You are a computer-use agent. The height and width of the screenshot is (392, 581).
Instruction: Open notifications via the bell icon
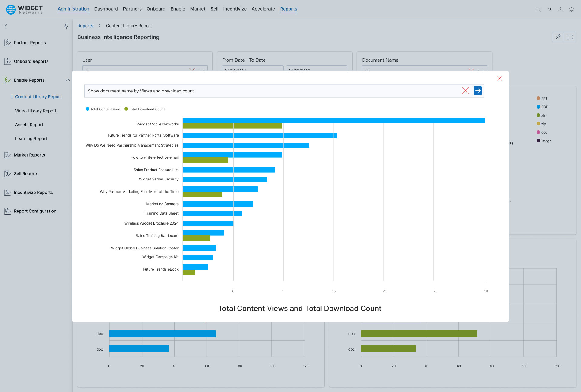(x=571, y=9)
